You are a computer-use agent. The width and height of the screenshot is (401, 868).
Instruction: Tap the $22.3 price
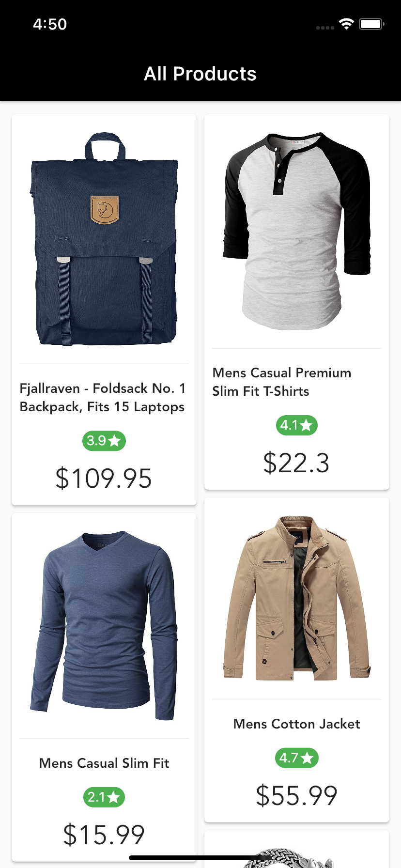(x=296, y=463)
